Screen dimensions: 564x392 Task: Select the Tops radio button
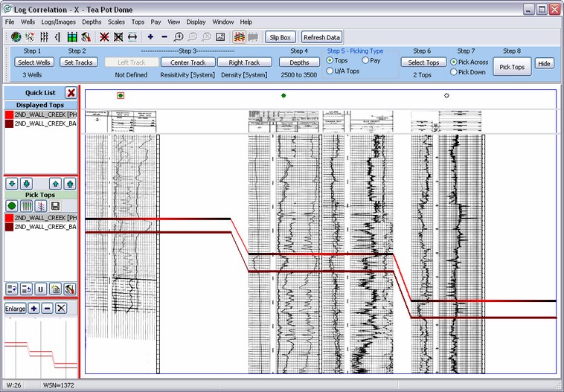[x=330, y=60]
